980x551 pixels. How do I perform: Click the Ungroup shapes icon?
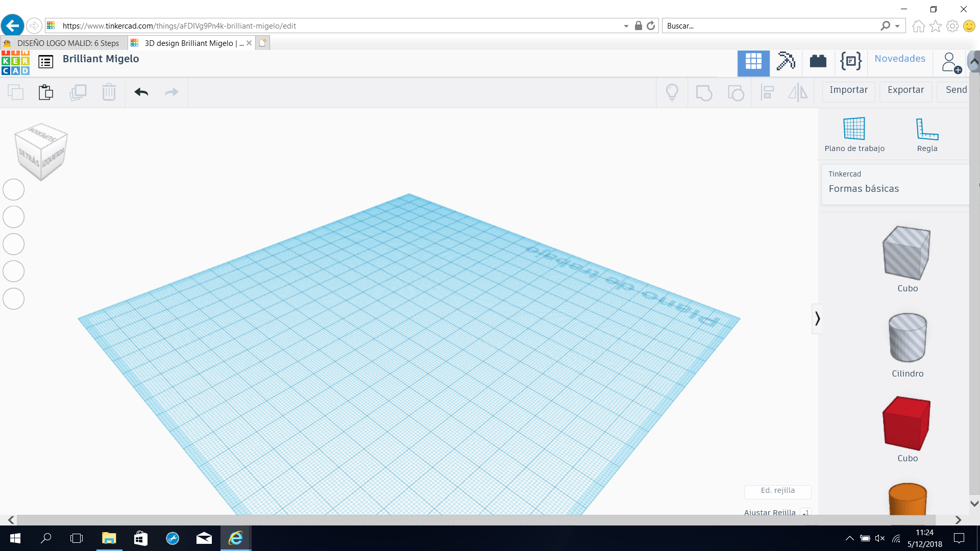point(736,92)
